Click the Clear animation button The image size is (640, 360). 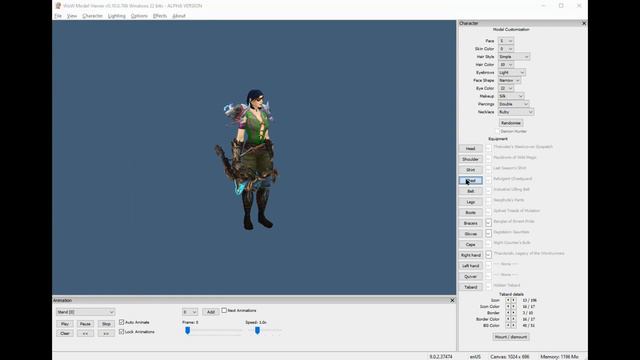pos(64,333)
